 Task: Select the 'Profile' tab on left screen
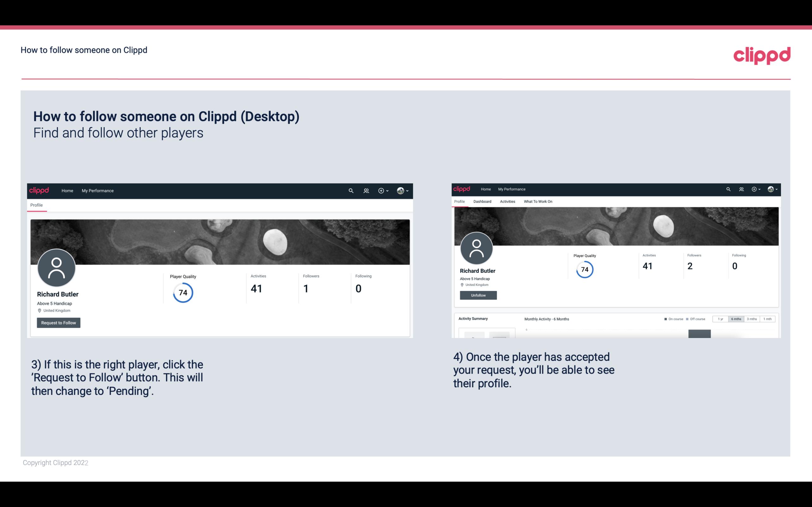tap(36, 205)
